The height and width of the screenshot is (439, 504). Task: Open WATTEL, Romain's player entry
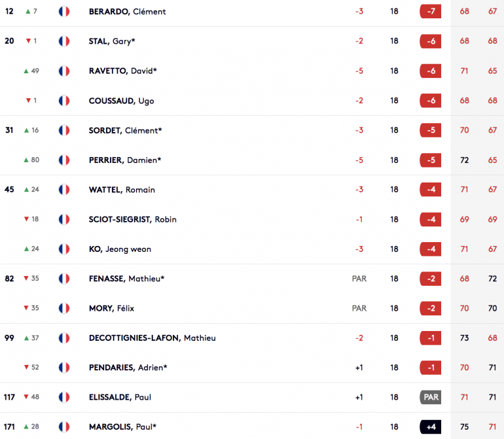pos(122,190)
